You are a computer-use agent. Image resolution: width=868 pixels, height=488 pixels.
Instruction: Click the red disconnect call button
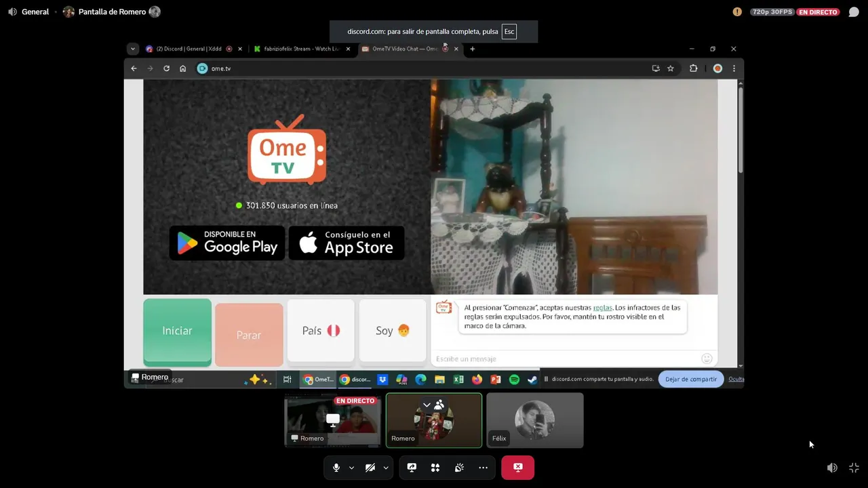517,468
